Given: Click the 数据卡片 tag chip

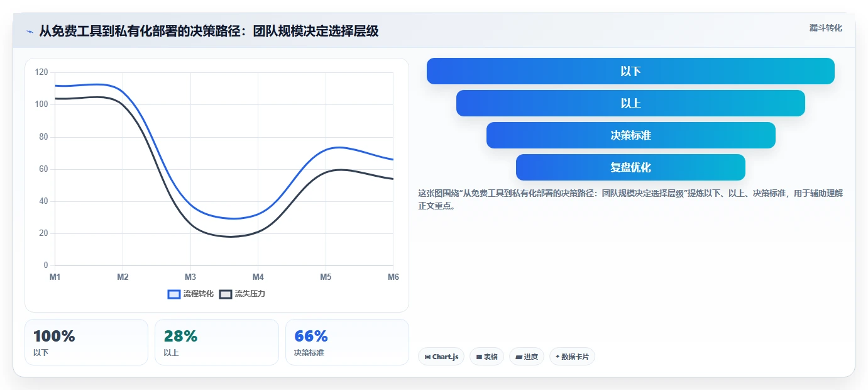Looking at the screenshot, I should point(572,357).
